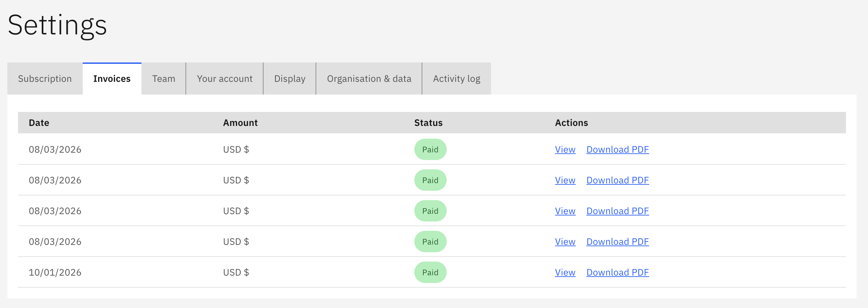Download PDF of the second invoice row
Viewport: 868px width, 308px height.
tap(618, 180)
